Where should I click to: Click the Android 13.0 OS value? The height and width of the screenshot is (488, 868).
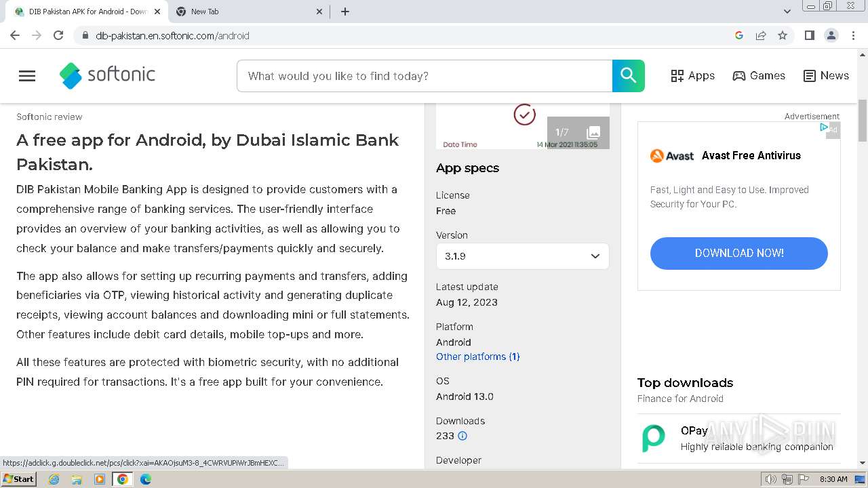[x=465, y=396]
